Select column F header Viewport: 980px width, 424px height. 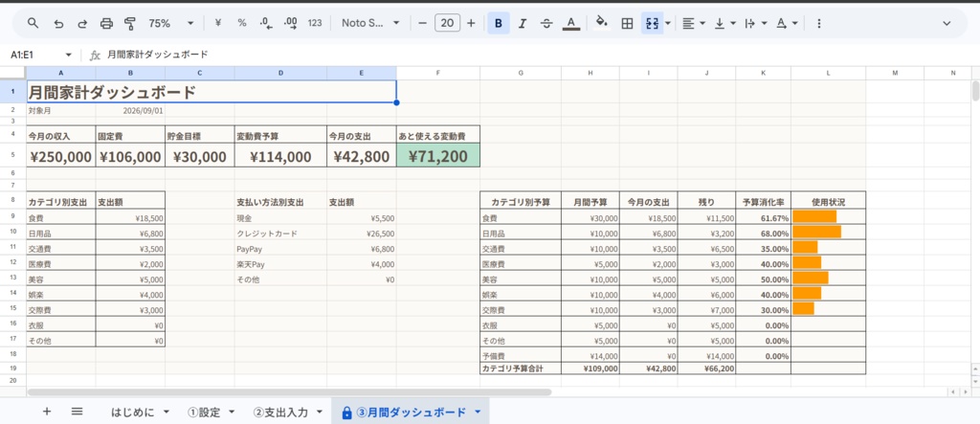pyautogui.click(x=438, y=73)
